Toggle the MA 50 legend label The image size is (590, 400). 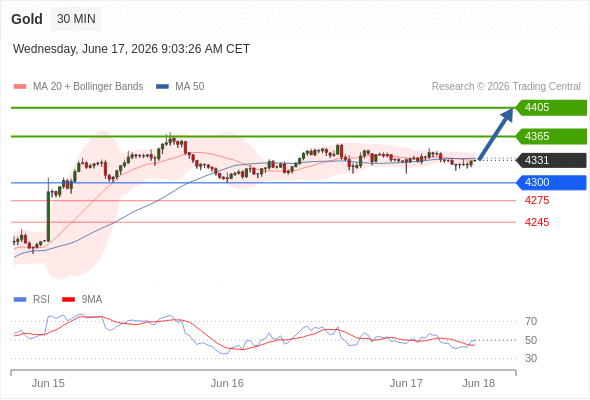coord(190,87)
